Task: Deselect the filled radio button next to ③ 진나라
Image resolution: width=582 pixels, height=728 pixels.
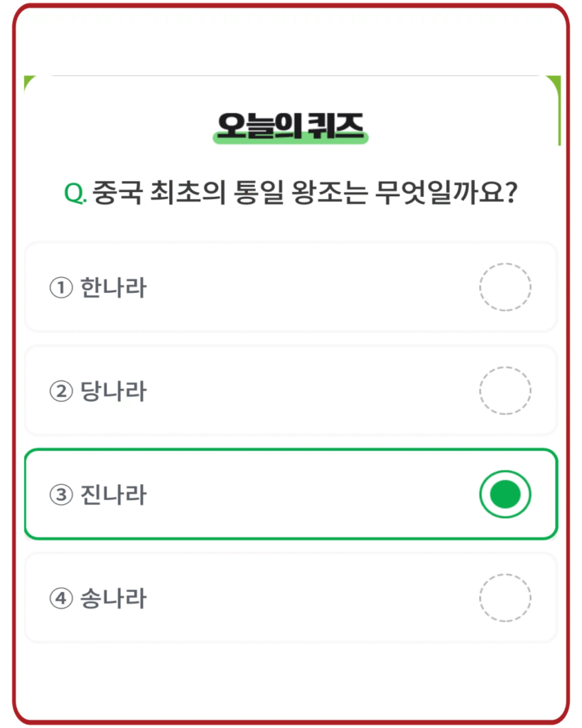Action: pos(505,495)
